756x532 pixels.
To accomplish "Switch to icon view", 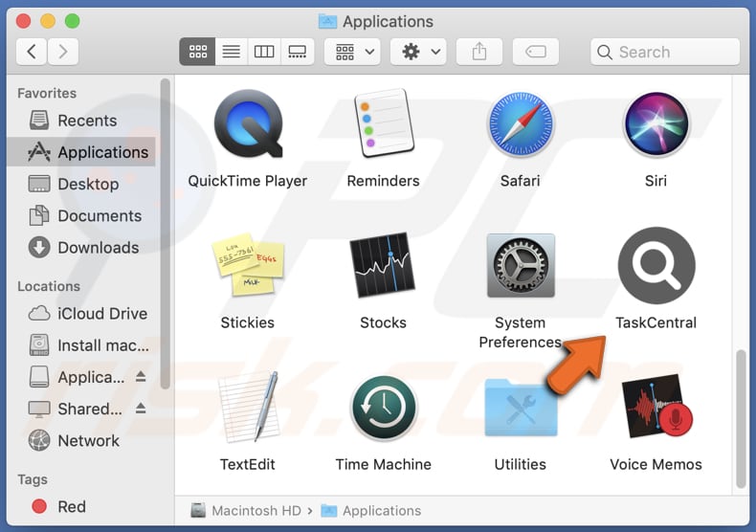I will (x=198, y=52).
